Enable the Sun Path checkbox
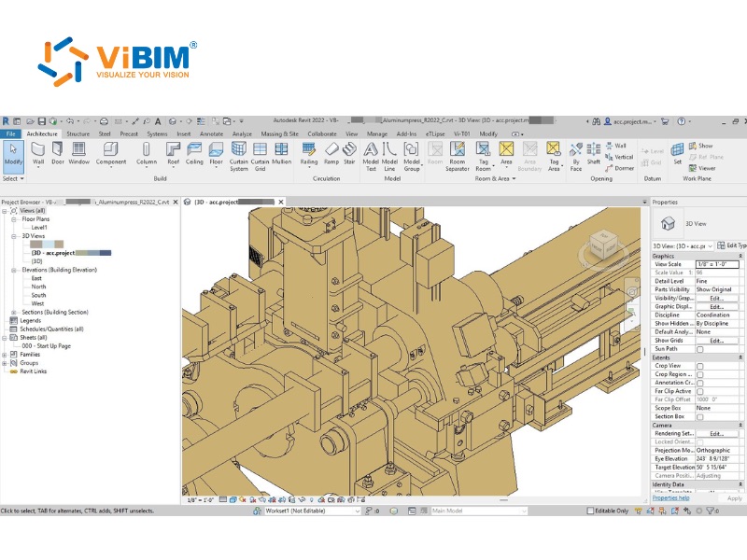The height and width of the screenshot is (560, 747). point(700,349)
